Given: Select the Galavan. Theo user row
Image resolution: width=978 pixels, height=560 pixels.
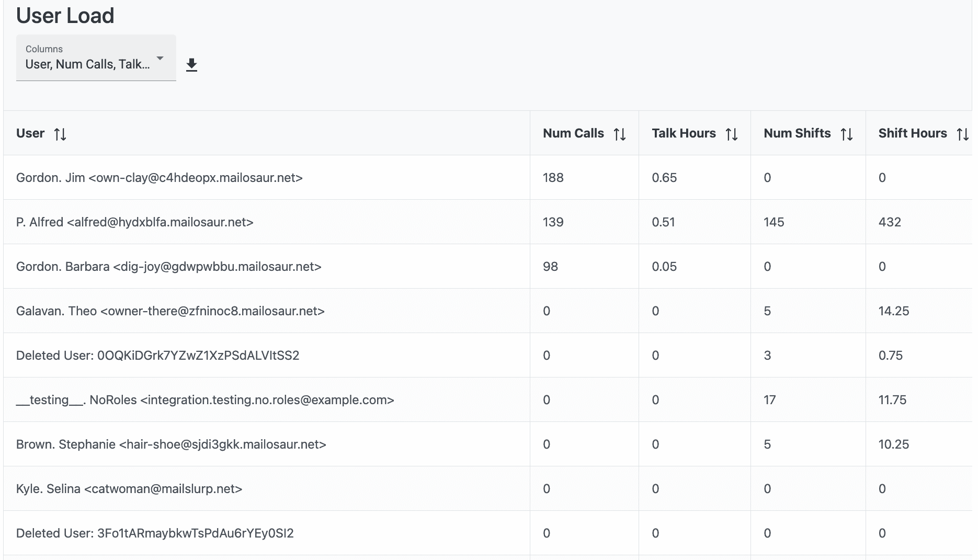Looking at the screenshot, I should point(487,311).
